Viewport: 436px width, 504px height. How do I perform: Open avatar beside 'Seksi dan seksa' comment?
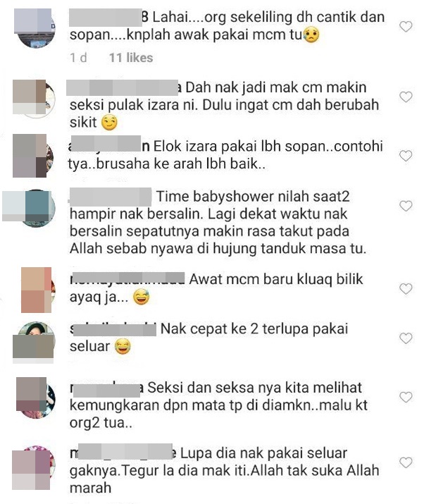point(35,398)
